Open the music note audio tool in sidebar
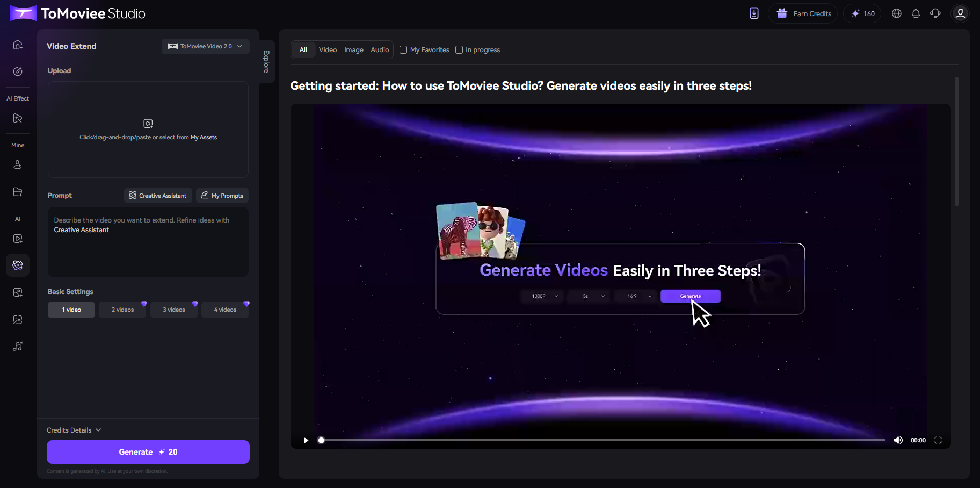The image size is (980, 488). (18, 347)
